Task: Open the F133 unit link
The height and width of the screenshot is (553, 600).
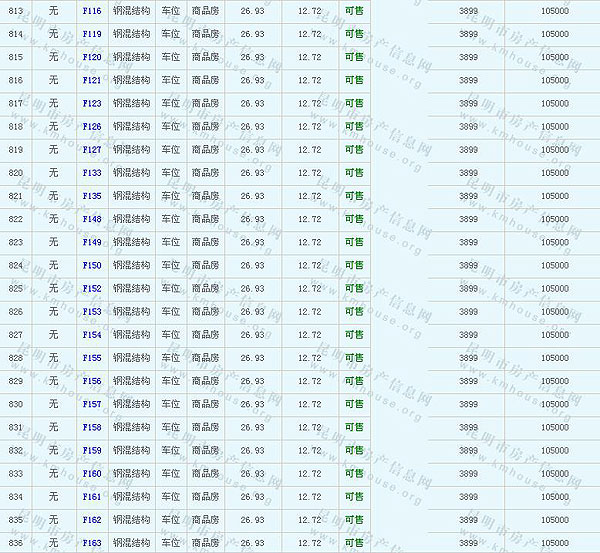Action: pos(92,172)
